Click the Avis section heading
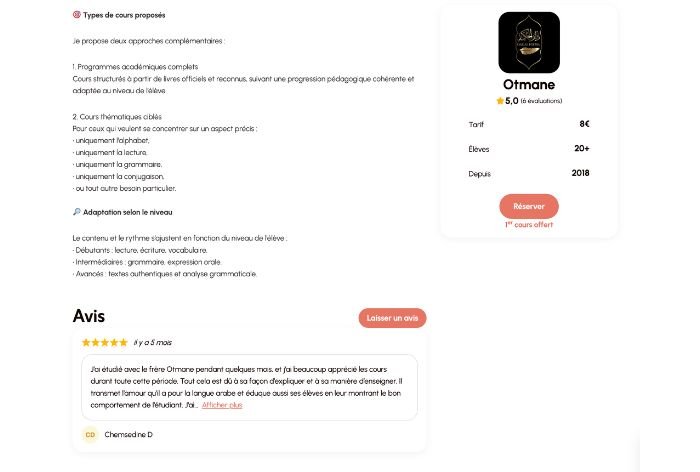Screen dimensions: 700x472 [89, 316]
